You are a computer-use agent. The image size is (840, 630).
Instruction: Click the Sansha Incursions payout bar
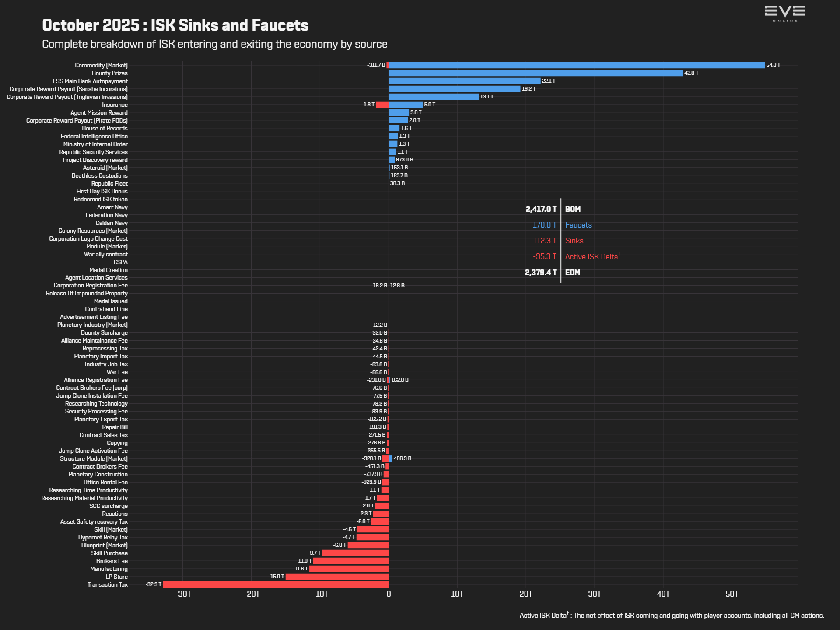[x=455, y=89]
